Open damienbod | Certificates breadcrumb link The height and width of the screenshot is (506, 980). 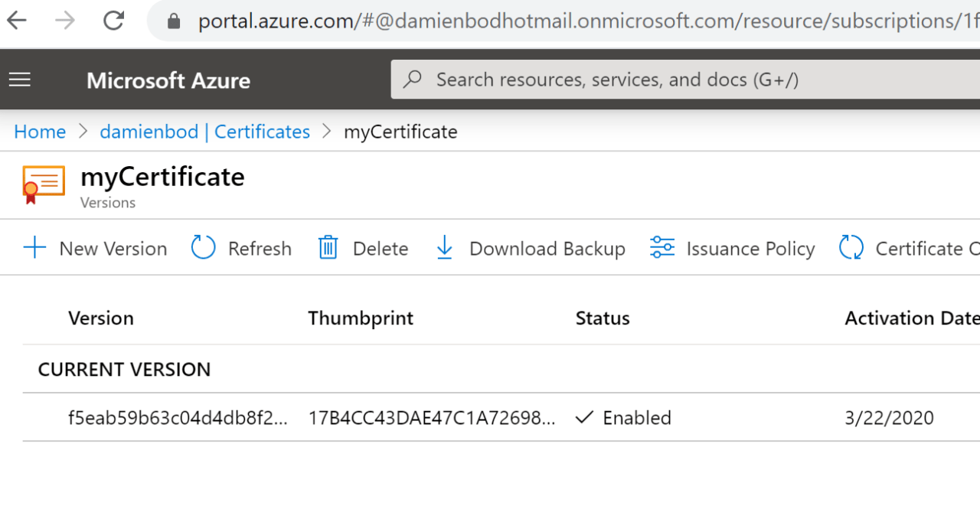coord(204,131)
